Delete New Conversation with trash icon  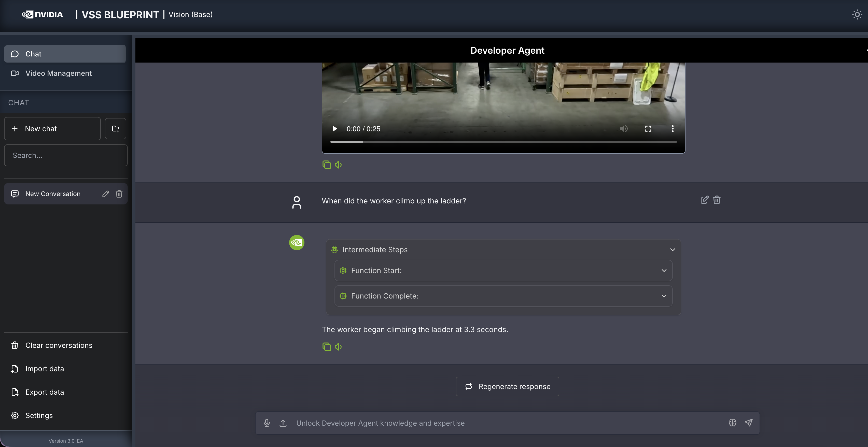(x=119, y=194)
